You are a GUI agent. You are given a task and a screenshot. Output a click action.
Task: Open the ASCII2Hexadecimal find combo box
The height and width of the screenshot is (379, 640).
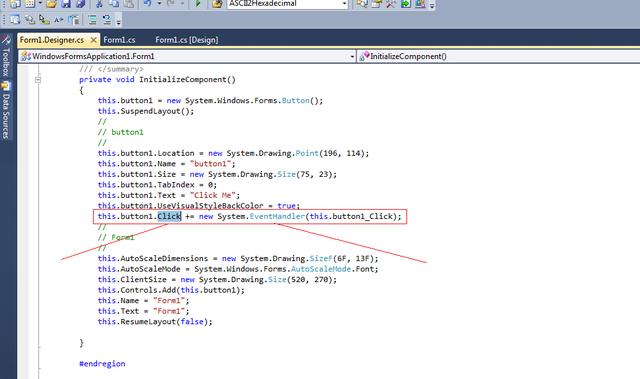click(344, 4)
